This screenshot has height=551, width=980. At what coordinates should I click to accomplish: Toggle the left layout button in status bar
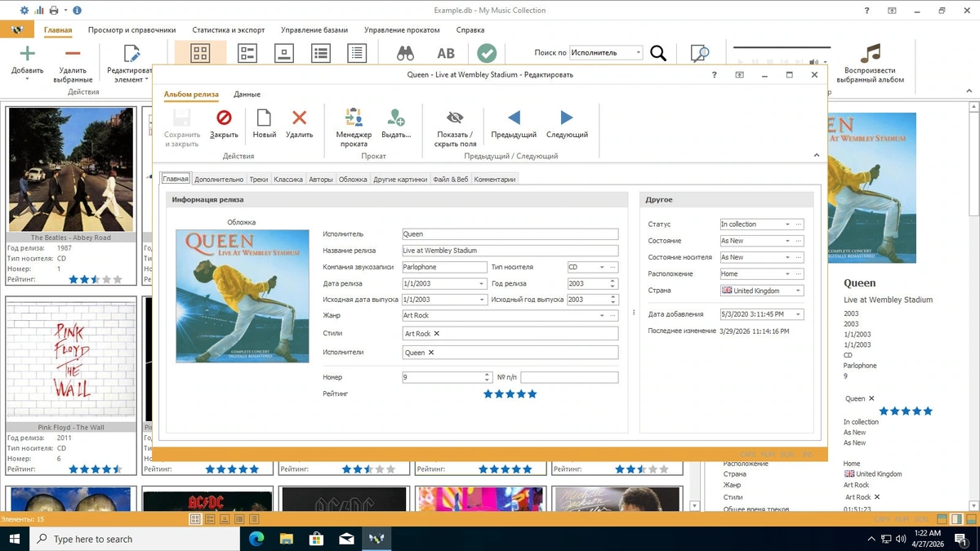point(942,519)
